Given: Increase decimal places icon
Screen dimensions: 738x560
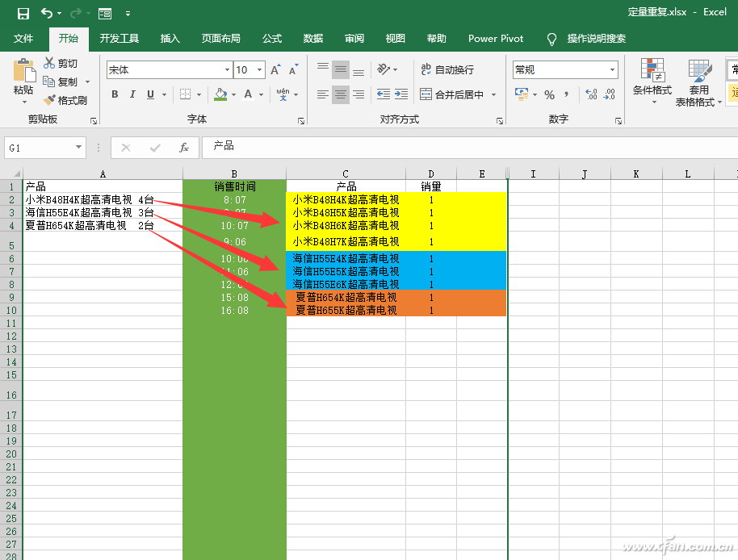Looking at the screenshot, I should pos(592,94).
